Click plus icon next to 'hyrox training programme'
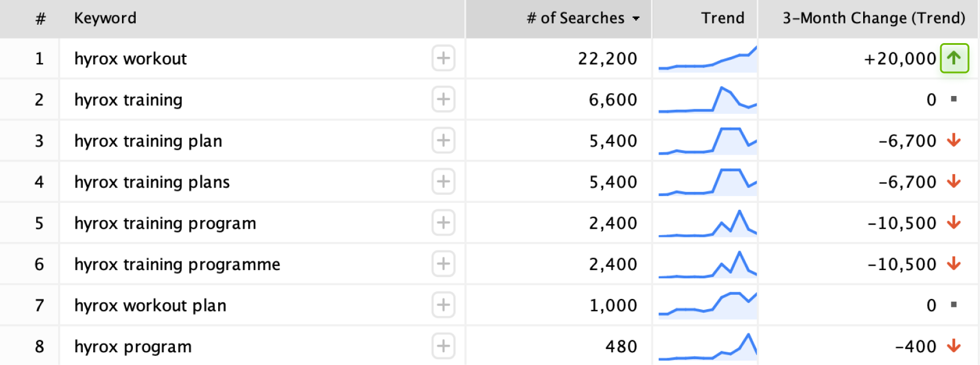 coord(443,264)
